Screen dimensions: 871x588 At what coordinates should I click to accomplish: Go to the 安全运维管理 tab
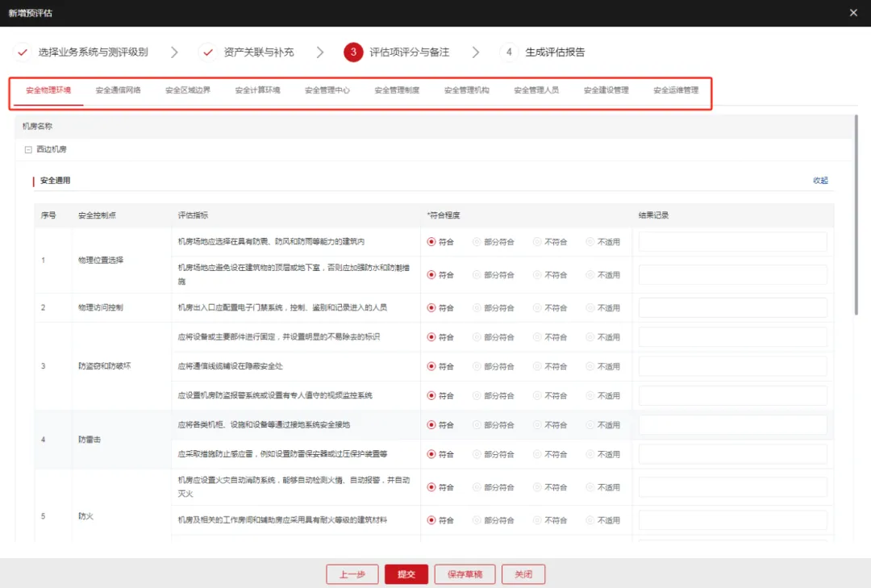(x=675, y=91)
